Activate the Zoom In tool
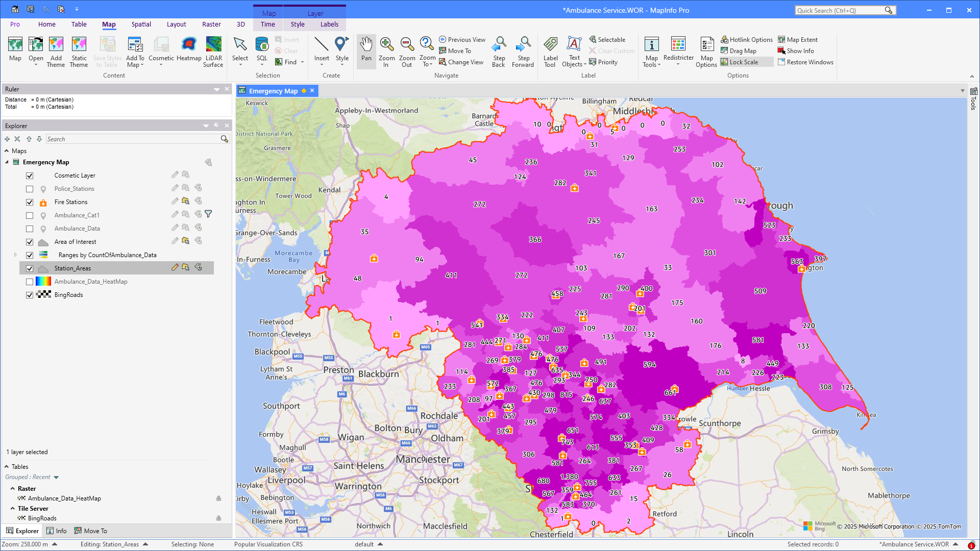980x551 pixels. tap(386, 51)
